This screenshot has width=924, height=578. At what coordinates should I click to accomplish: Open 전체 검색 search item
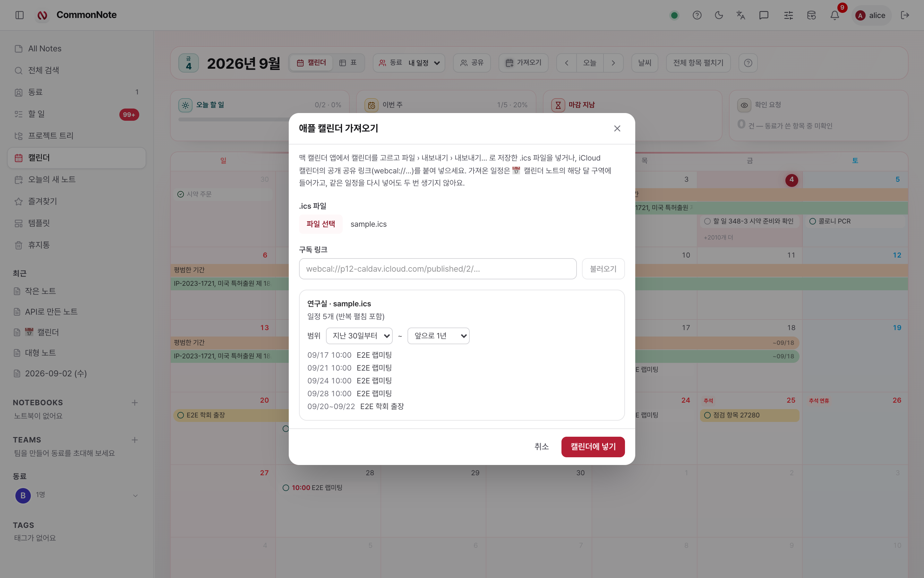(x=76, y=70)
